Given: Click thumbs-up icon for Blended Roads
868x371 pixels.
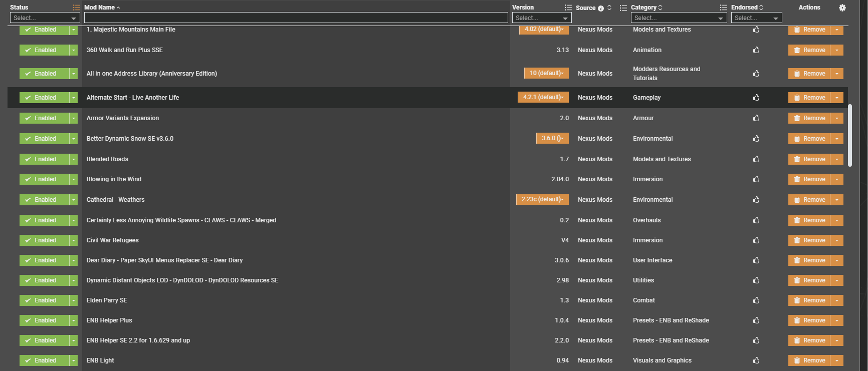Looking at the screenshot, I should click(x=756, y=159).
